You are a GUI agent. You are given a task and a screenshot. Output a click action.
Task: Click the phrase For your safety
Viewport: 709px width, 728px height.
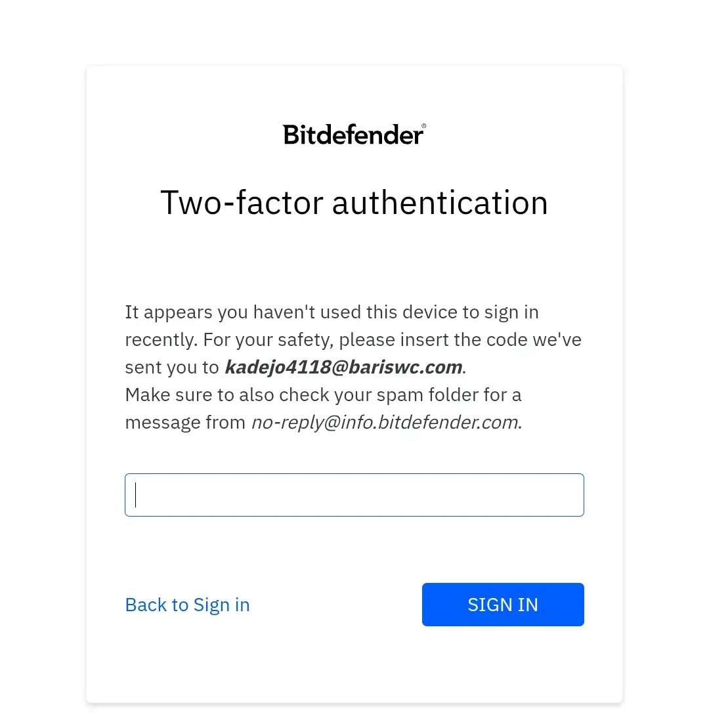269,340
